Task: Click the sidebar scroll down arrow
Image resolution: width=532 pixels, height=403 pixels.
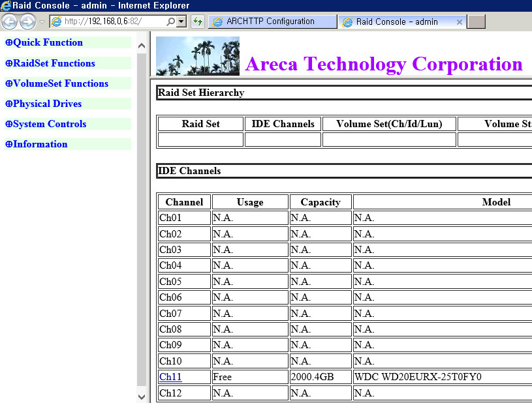Action: coord(142,396)
